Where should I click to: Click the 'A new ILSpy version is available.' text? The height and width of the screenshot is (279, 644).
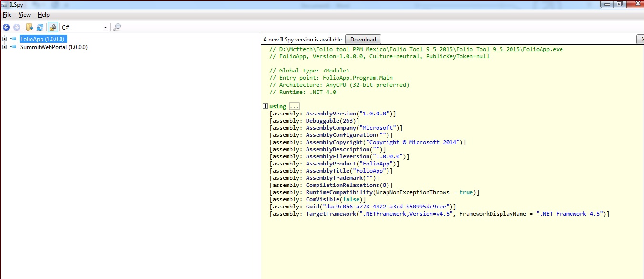[x=303, y=40]
